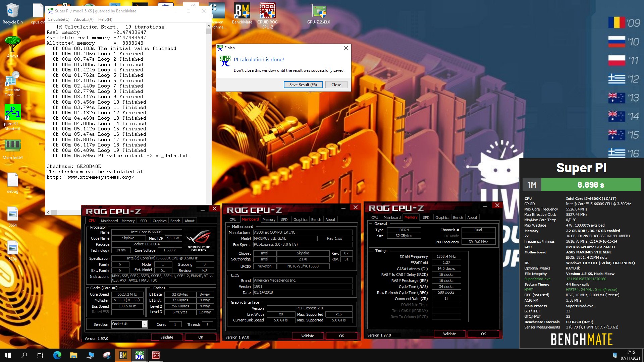This screenshot has height=362, width=644.
Task: Launch the prime95 Shortcut desktop icon
Action: [12, 117]
